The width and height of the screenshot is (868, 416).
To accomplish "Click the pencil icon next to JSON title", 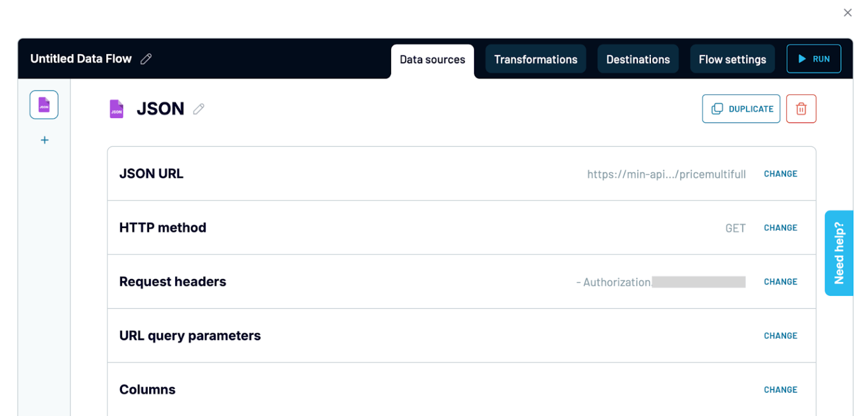I will point(198,109).
